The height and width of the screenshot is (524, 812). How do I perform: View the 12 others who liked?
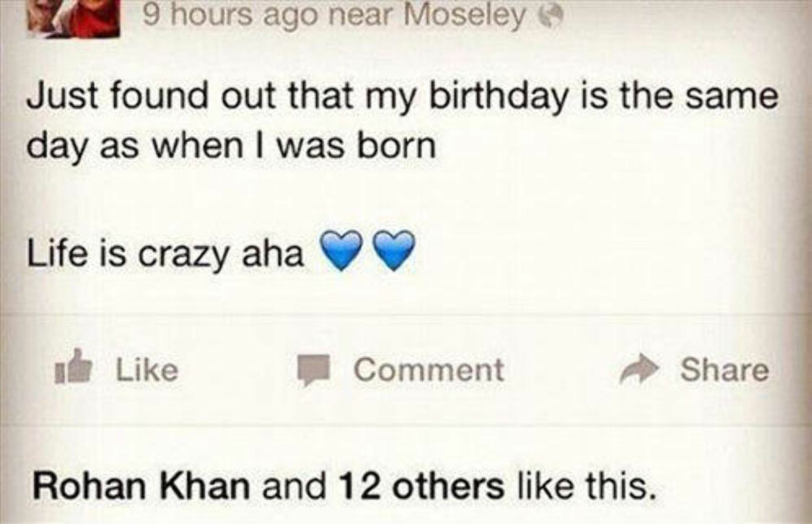(420, 486)
